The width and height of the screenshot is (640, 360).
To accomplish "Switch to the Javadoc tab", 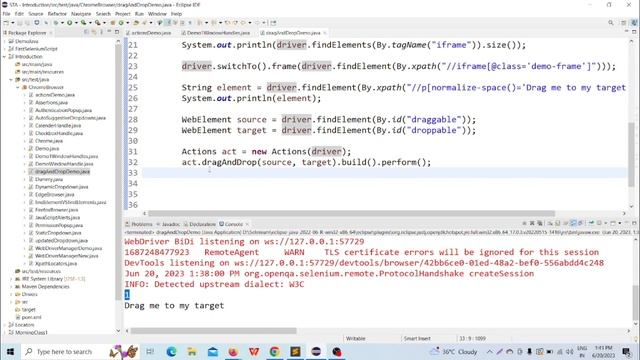I will coord(168,224).
